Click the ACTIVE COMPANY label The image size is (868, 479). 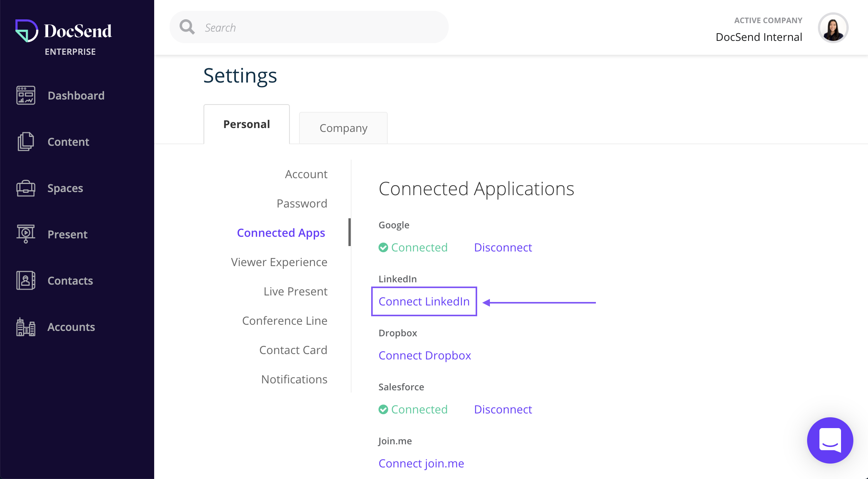pyautogui.click(x=768, y=20)
